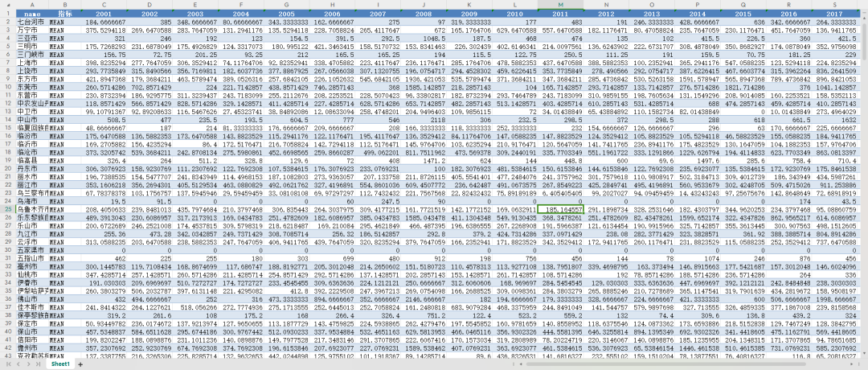Image resolution: width=868 pixels, height=370 pixels.
Task: Select column M header
Action: [560, 5]
